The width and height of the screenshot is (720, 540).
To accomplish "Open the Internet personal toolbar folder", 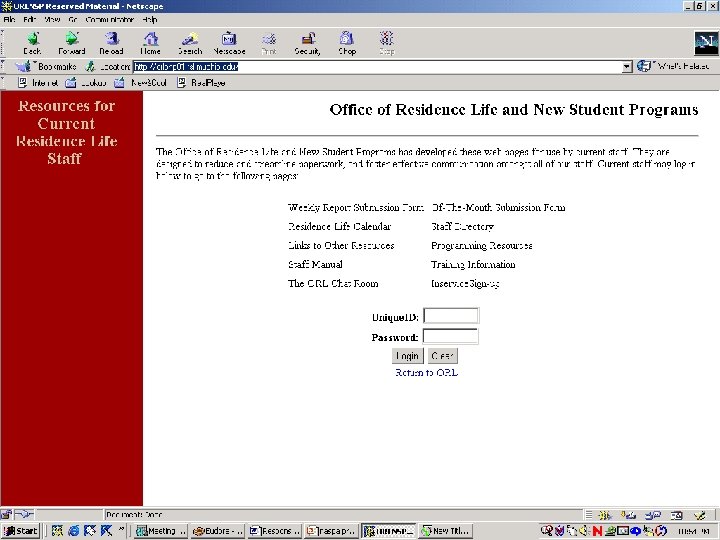I will tap(38, 83).
